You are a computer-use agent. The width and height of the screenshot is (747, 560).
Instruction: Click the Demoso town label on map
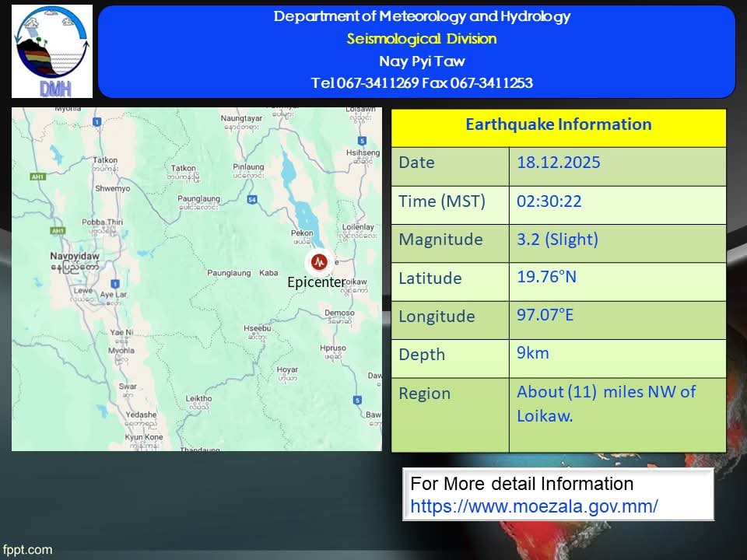pyautogui.click(x=339, y=313)
